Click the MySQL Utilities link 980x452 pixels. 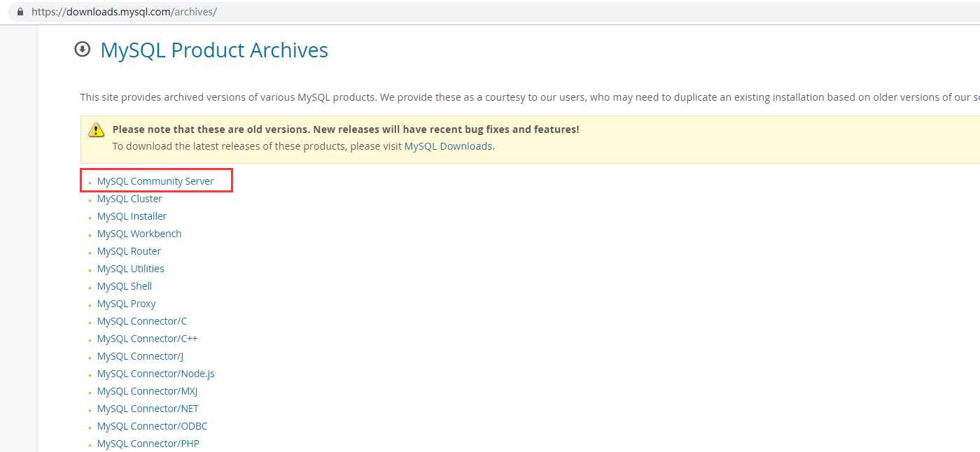point(131,269)
